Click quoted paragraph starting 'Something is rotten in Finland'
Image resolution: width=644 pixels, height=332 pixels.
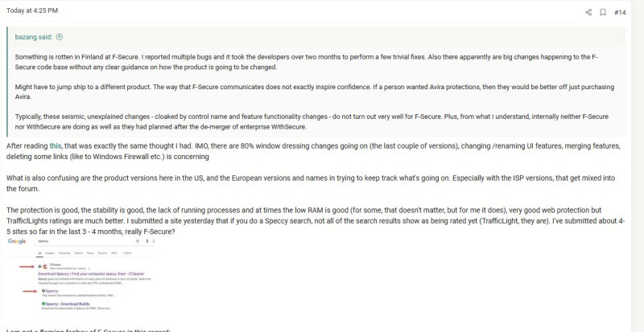[307, 62]
